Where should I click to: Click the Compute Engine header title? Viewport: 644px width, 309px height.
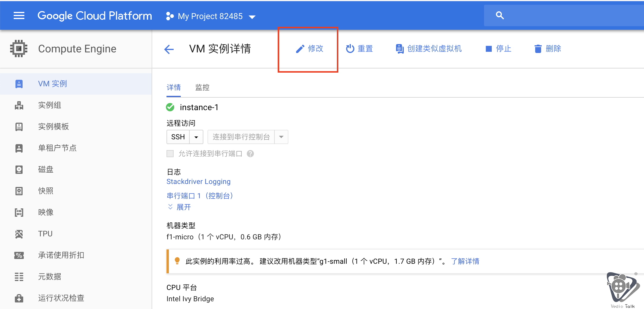tap(77, 49)
